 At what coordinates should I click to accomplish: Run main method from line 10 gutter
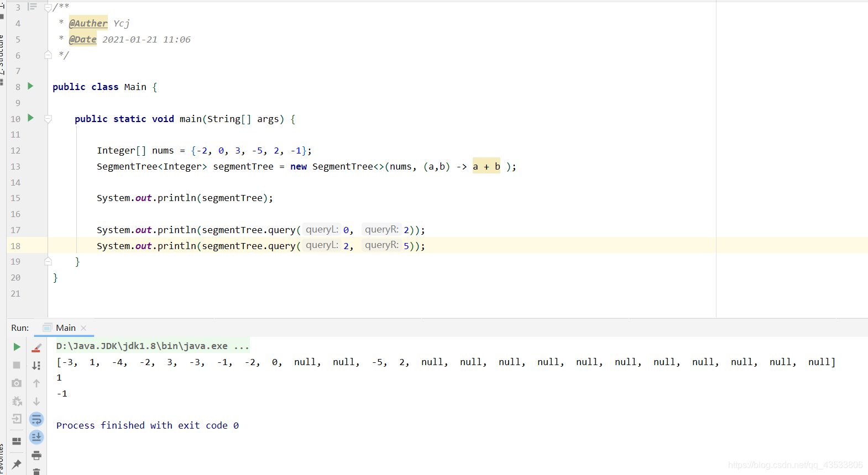pos(30,118)
